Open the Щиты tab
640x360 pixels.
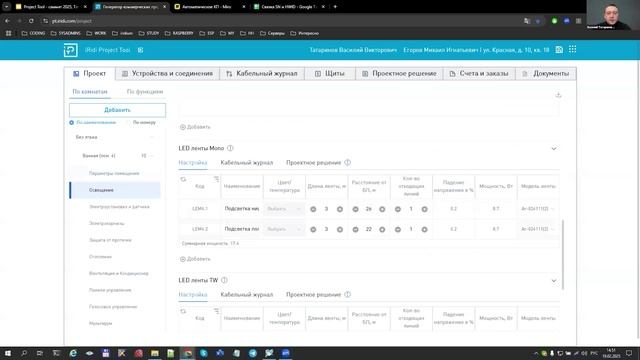[x=330, y=73]
